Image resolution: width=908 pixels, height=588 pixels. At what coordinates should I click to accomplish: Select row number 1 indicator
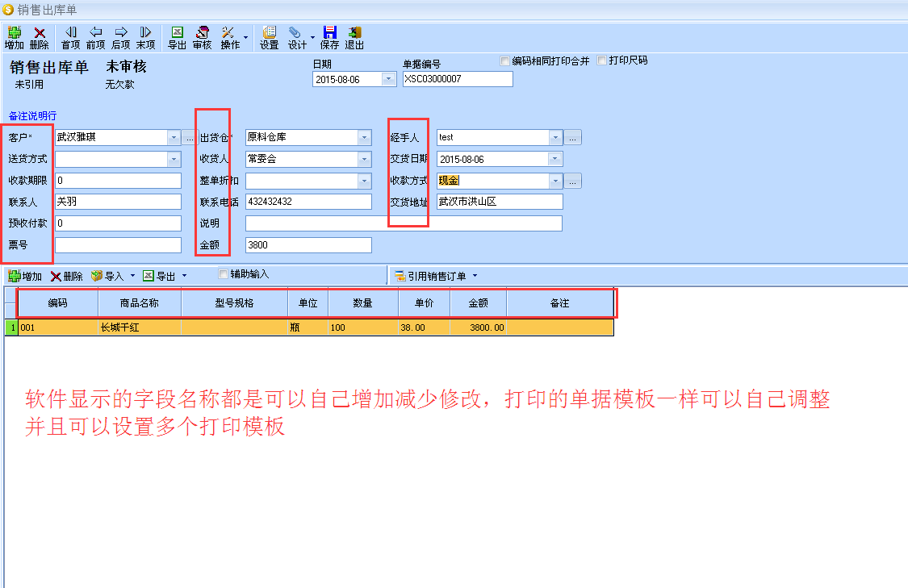coord(11,327)
